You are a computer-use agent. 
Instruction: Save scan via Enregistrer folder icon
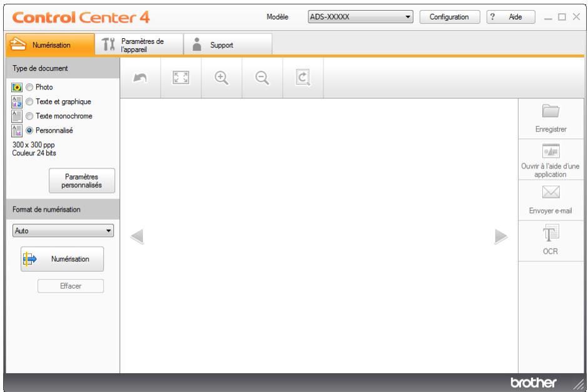[x=550, y=111]
